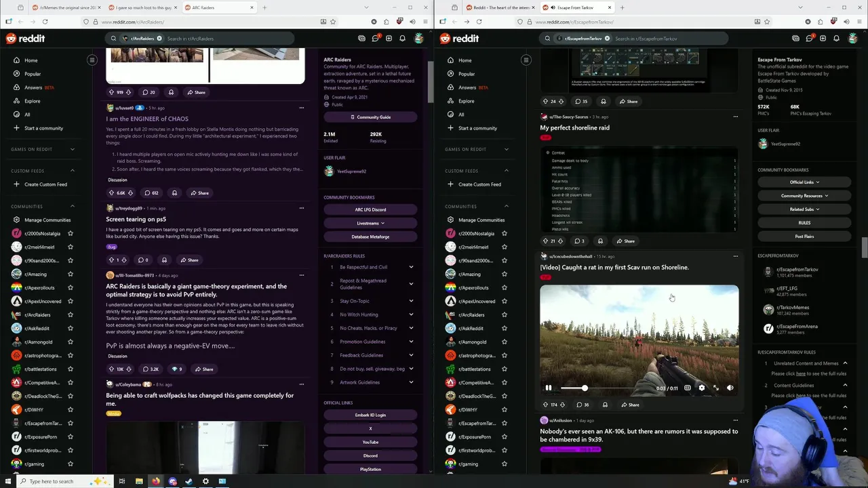This screenshot has width=868, height=488.
Task: Downvote the ENGINEER of CHAOS post
Action: click(x=130, y=193)
